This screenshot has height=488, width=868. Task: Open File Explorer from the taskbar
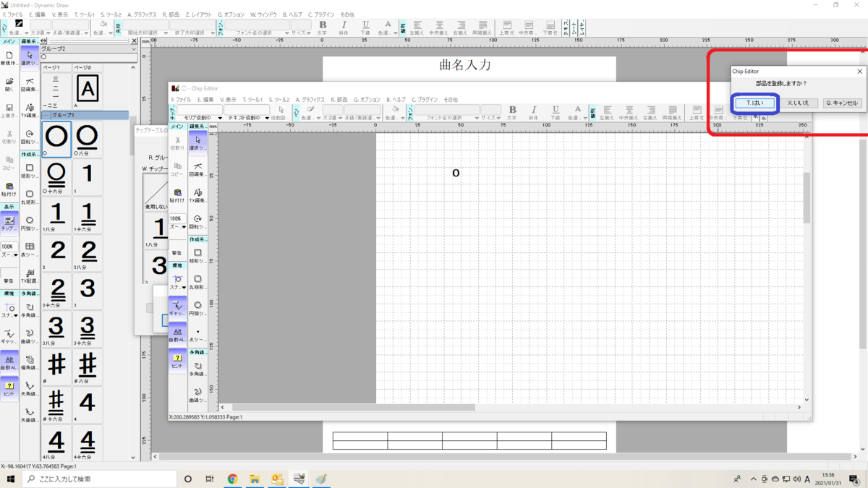coord(255,479)
